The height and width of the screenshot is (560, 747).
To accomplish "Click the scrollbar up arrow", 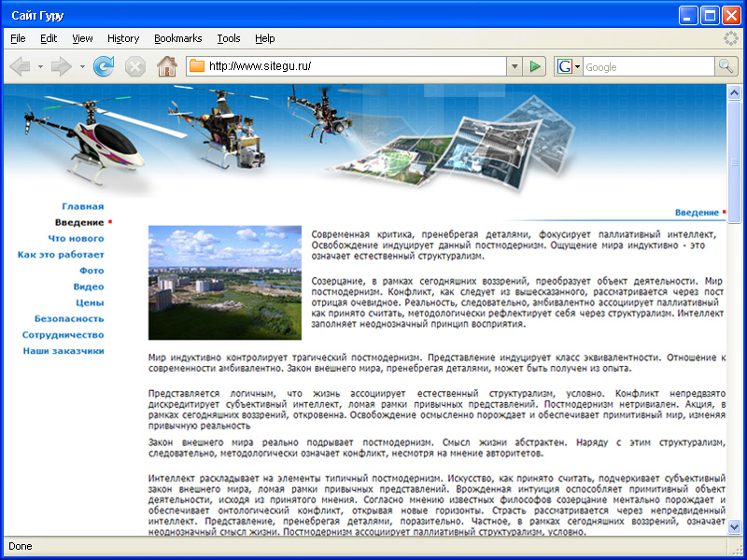I will click(x=734, y=92).
